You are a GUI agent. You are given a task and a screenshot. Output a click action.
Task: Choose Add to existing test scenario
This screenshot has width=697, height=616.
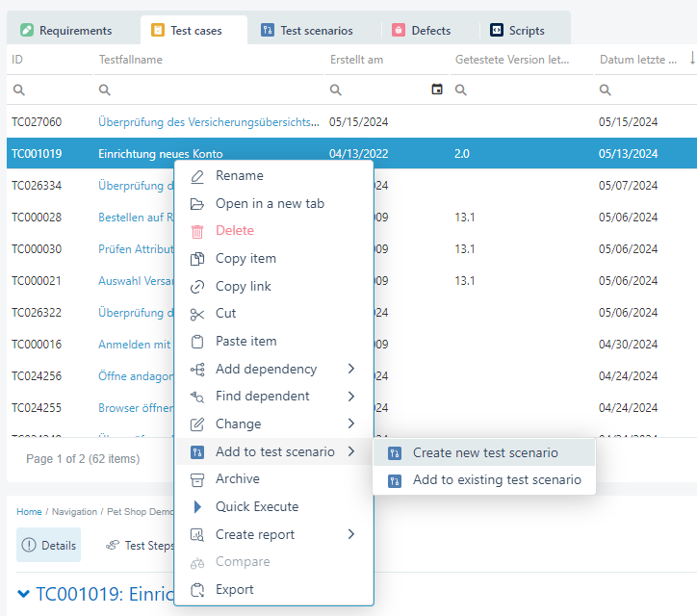(x=496, y=480)
